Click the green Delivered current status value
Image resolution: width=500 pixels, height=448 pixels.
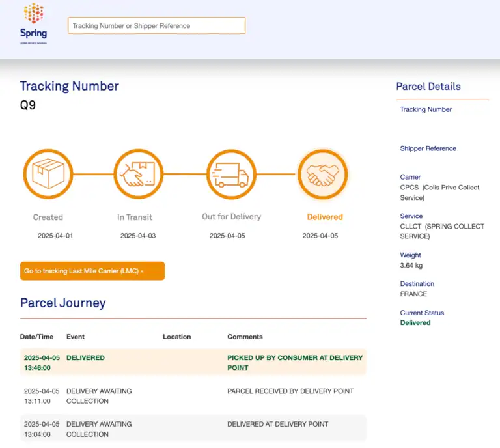[x=415, y=323]
